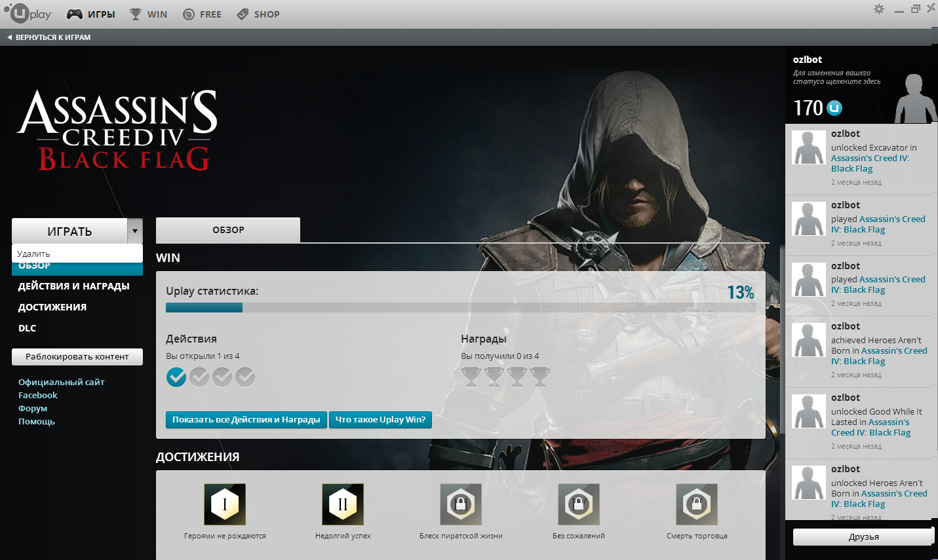Go back via ВЕРНУТЬСЯ К ИГРАМ
This screenshot has width=938, height=560.
pyautogui.click(x=49, y=37)
